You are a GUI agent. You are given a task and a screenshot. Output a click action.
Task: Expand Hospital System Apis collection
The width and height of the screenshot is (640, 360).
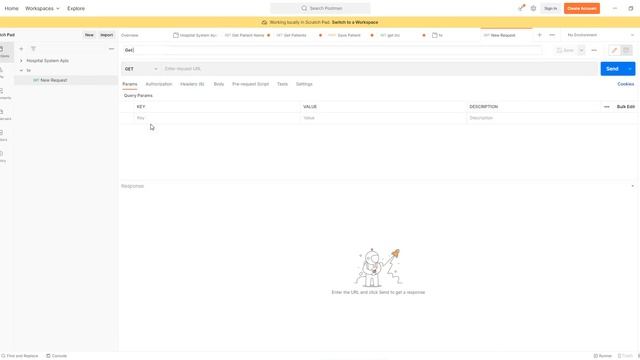21,60
